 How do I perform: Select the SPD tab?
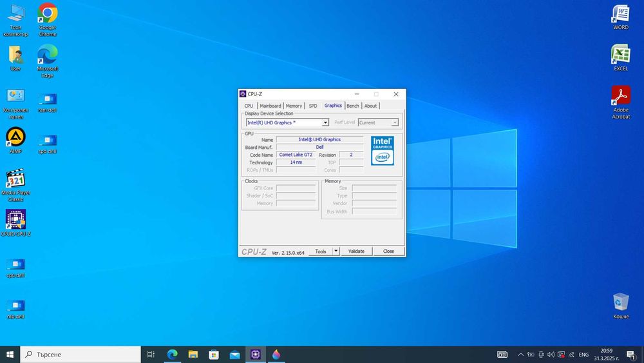click(x=313, y=106)
